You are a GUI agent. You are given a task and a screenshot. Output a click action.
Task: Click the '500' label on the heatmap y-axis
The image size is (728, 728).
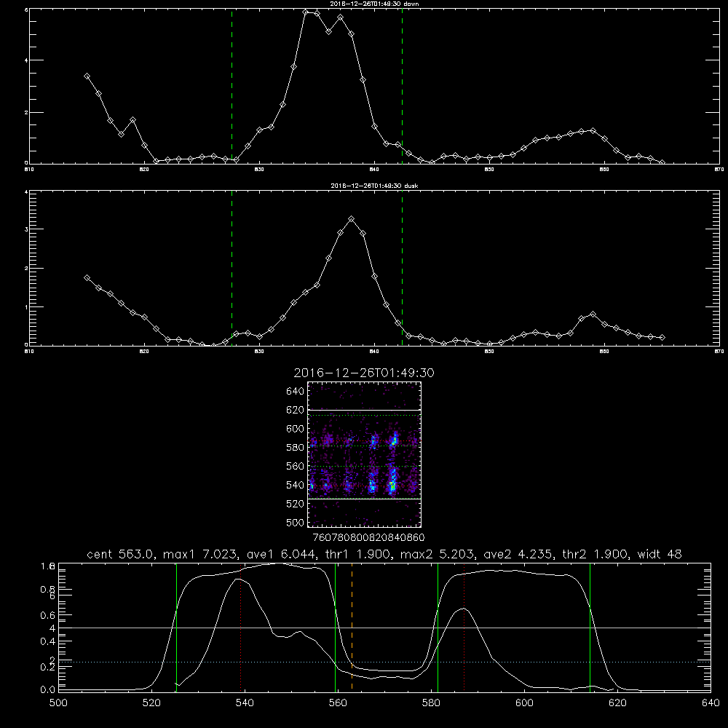[296, 523]
